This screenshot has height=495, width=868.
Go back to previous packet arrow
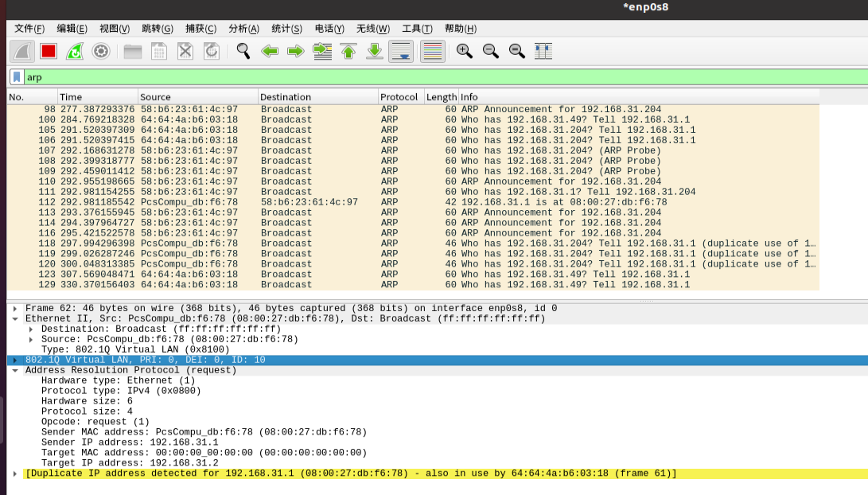pyautogui.click(x=270, y=52)
